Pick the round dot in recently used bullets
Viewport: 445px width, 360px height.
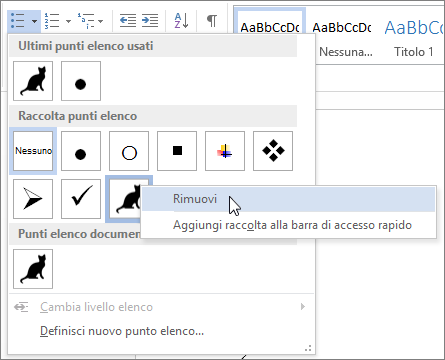pos(81,81)
